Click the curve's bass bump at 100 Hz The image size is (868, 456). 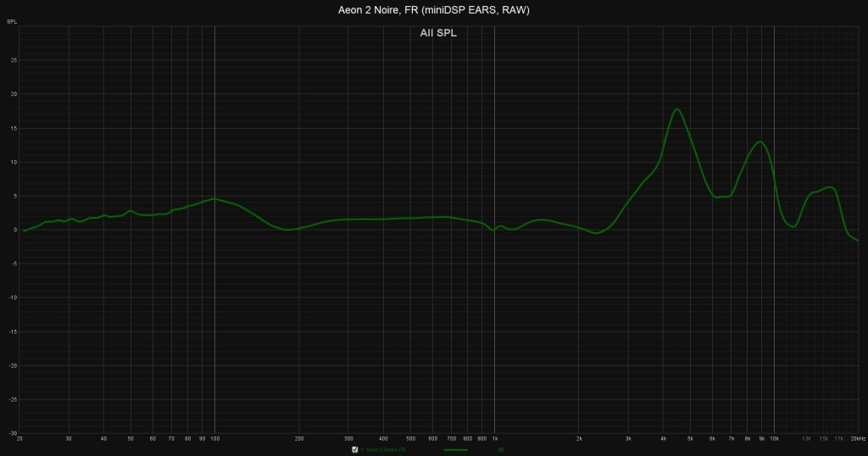tap(215, 199)
